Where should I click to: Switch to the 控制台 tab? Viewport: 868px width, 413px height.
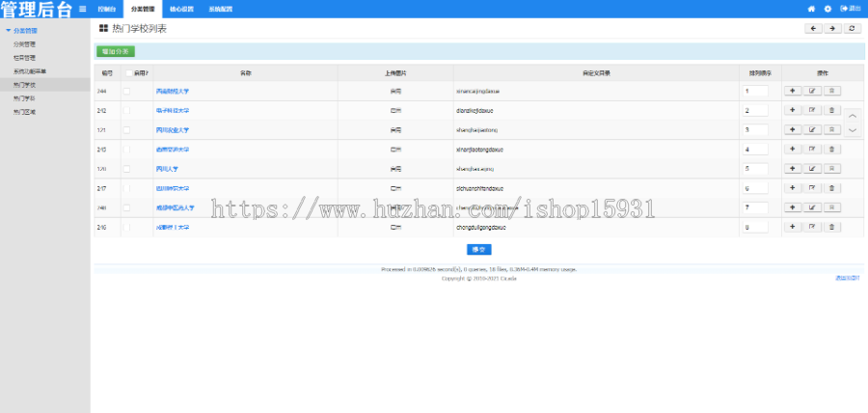[x=107, y=9]
